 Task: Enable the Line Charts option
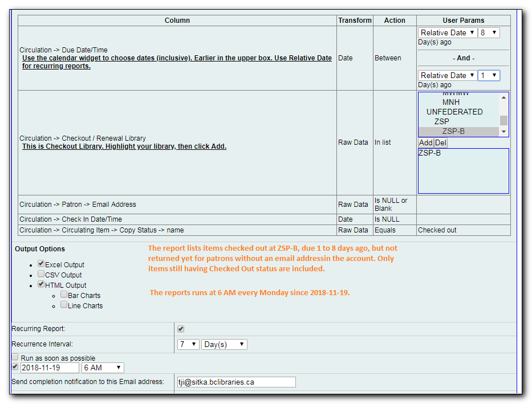64,305
